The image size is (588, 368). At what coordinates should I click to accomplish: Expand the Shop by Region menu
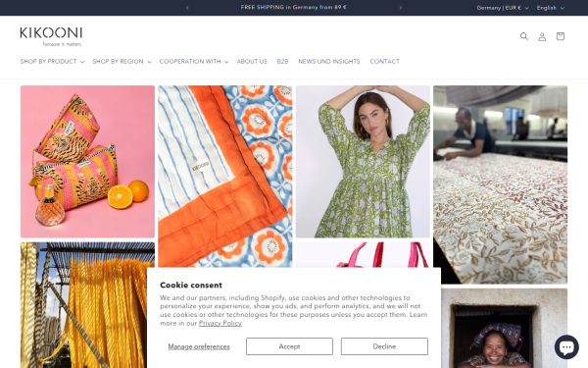point(122,61)
